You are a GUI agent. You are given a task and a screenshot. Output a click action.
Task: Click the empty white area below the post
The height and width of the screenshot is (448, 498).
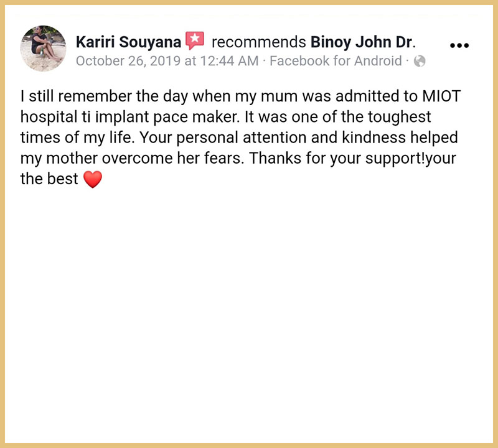pos(249,311)
